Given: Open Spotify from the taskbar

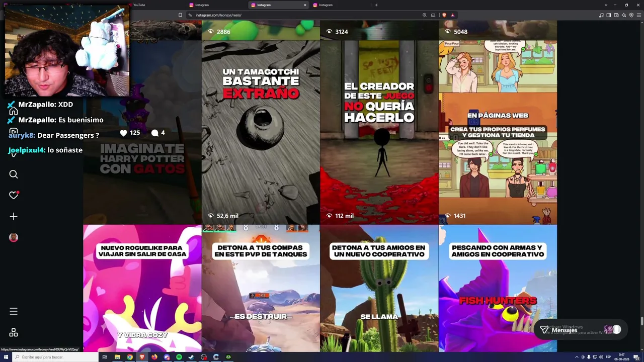Looking at the screenshot, I should click(x=179, y=357).
